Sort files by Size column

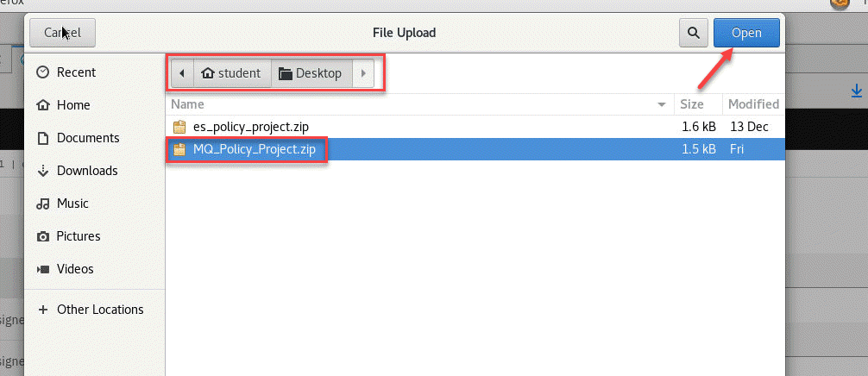(692, 104)
